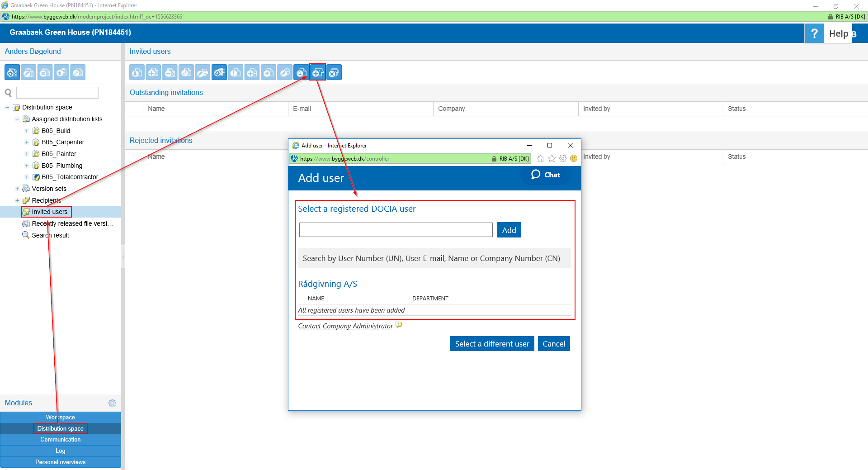The width and height of the screenshot is (868, 470).
Task: Click the highlighted add user toolbar icon
Action: coord(317,72)
